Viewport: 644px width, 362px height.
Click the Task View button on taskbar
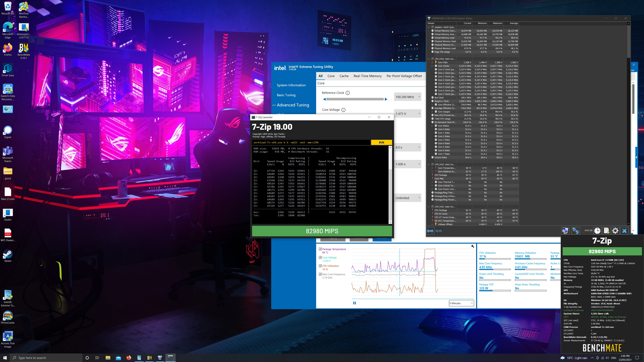coord(97,358)
